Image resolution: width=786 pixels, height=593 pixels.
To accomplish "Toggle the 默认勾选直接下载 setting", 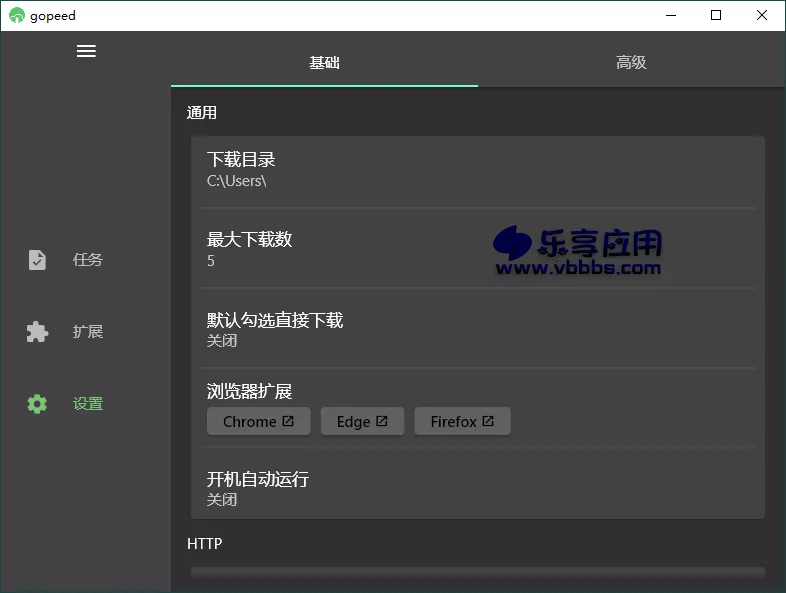I will (478, 329).
